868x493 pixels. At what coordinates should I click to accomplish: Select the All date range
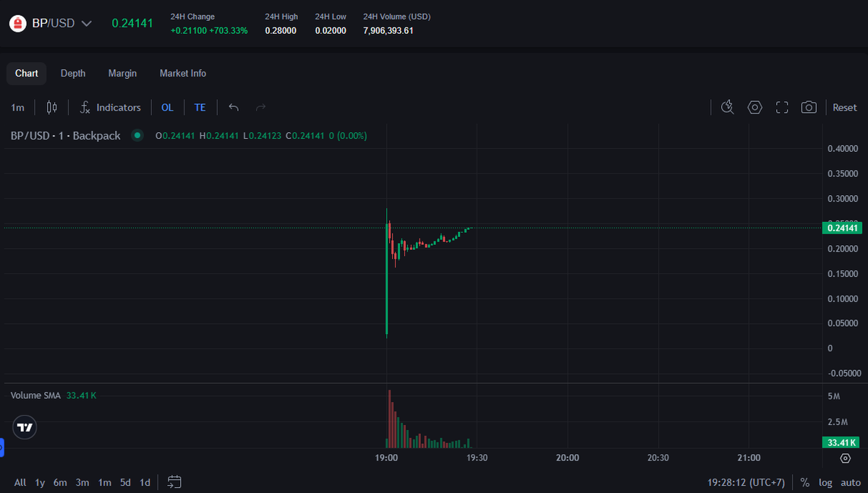pyautogui.click(x=20, y=482)
